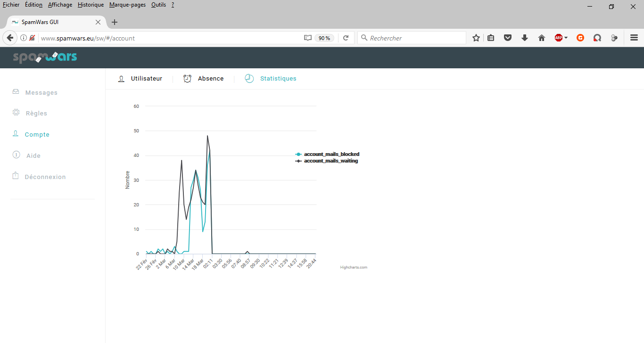
Task: Toggle reader view icon
Action: click(308, 38)
